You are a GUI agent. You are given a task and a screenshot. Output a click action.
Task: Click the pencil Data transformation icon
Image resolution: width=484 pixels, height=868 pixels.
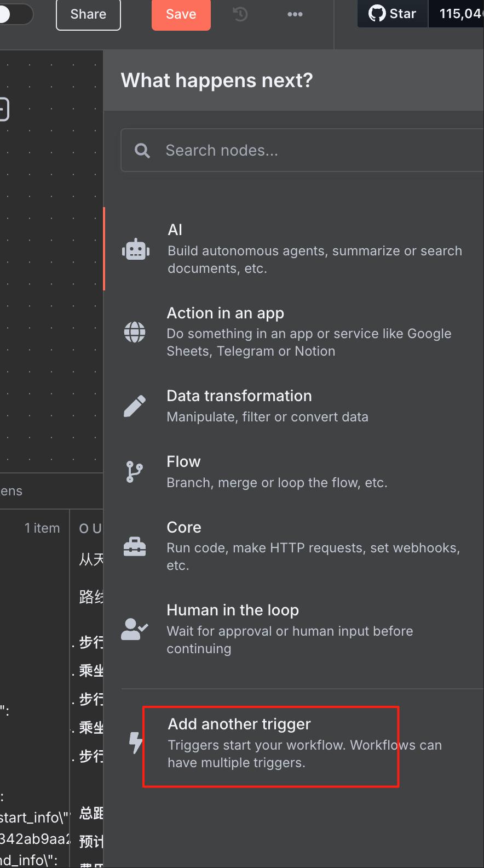(x=135, y=406)
